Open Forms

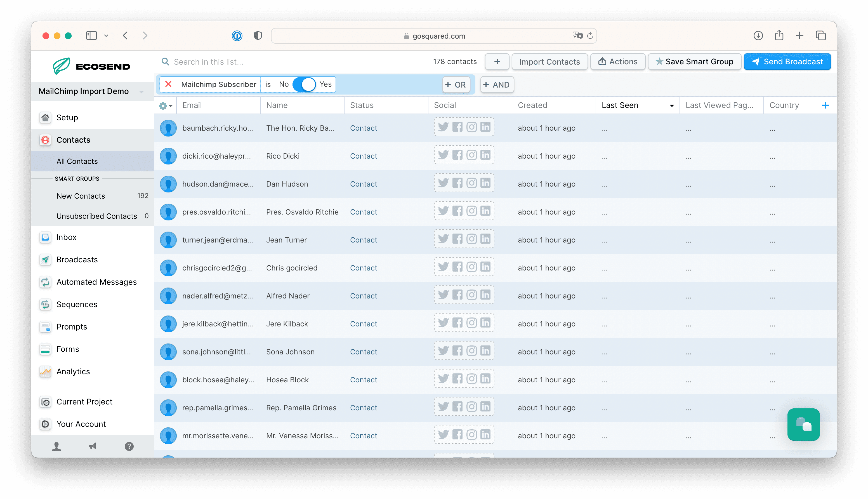93,349
